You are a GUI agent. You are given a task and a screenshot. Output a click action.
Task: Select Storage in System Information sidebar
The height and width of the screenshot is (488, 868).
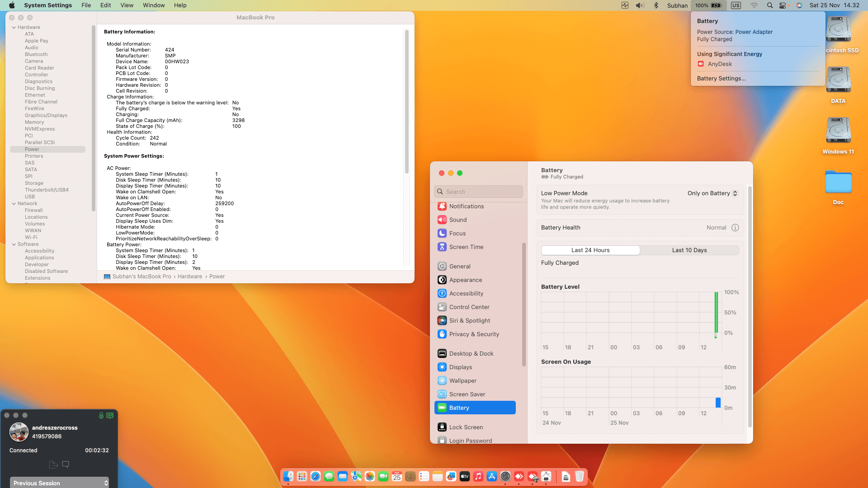click(x=34, y=183)
